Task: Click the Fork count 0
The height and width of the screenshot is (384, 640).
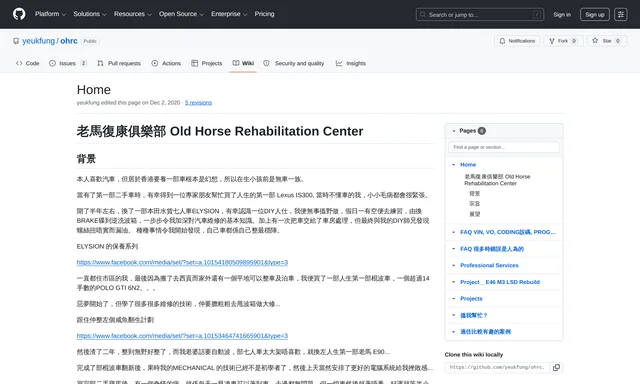Action: click(x=574, y=41)
